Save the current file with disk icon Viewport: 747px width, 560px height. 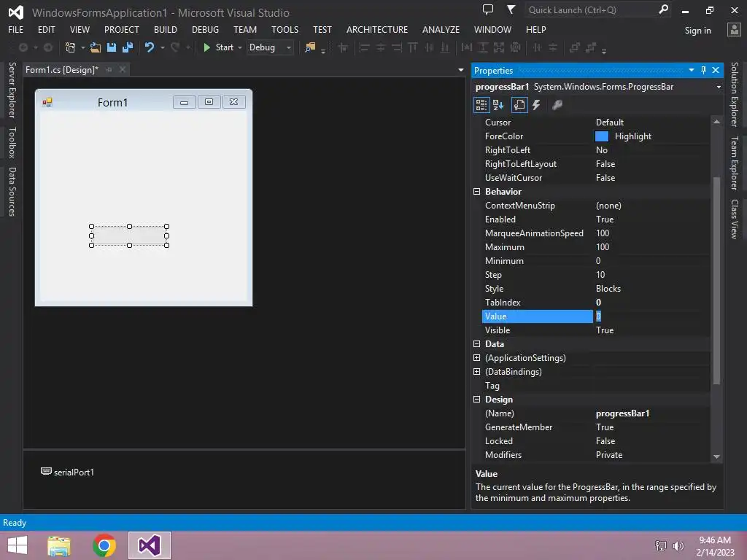(x=112, y=47)
